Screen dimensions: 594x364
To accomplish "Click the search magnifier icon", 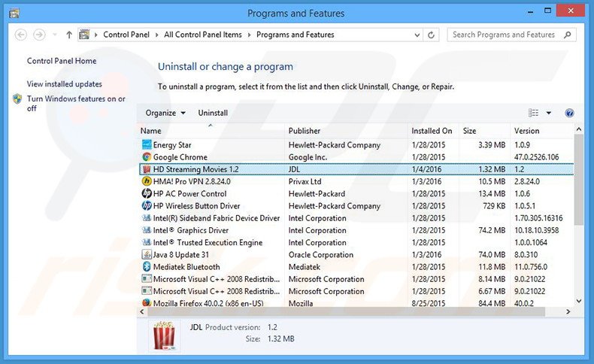I will tap(567, 35).
